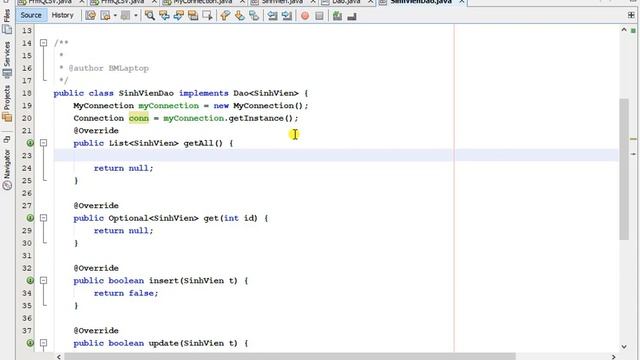Close the SinhVienDao.java tab
The height and width of the screenshot is (360, 640).
pyautogui.click(x=462, y=2)
